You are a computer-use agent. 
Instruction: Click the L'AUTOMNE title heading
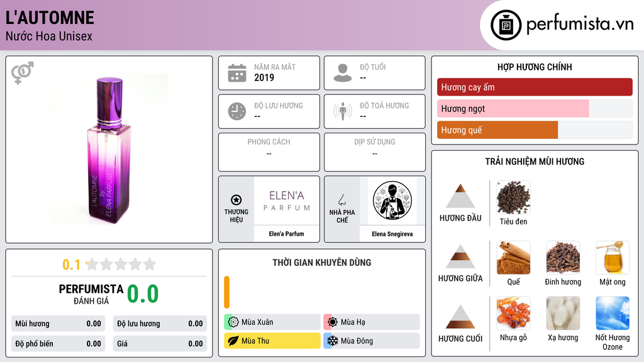[x=50, y=18]
